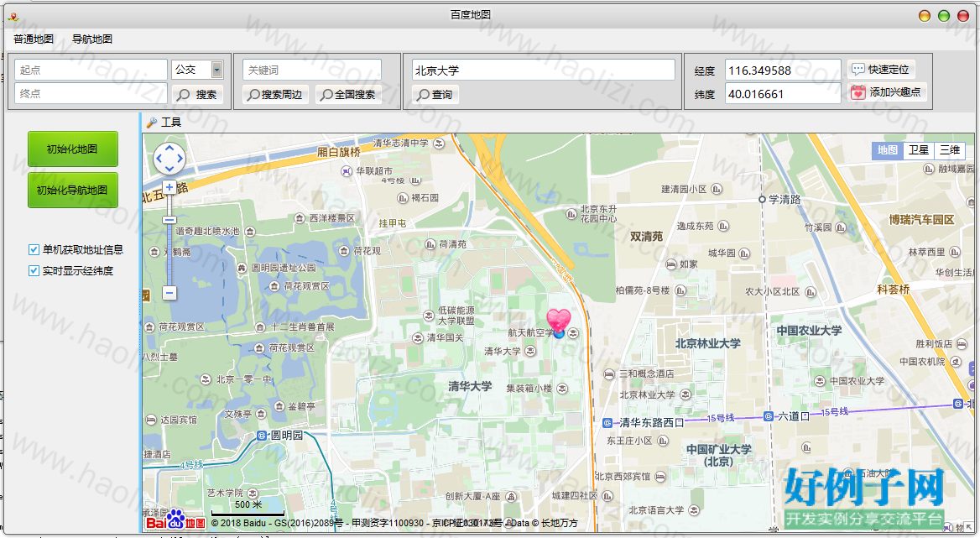Image resolution: width=980 pixels, height=538 pixels.
Task: Click the 如家 hotel icon
Action: point(670,264)
